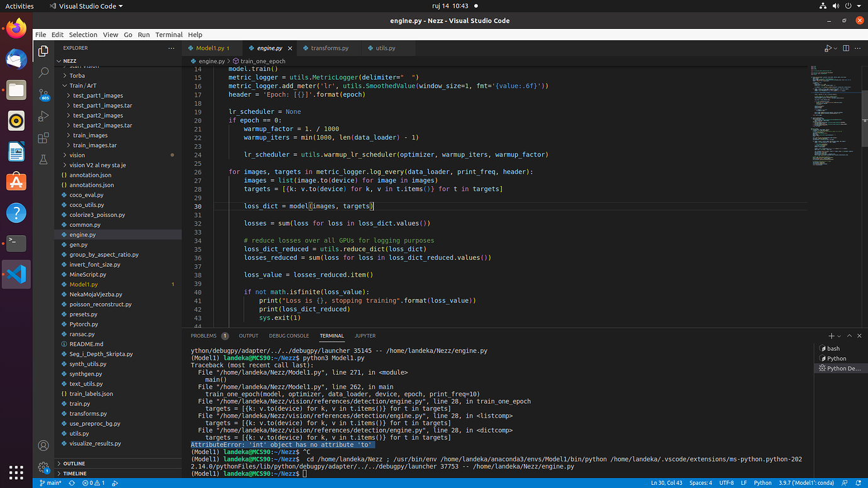Open the Search view in activity bar

[43, 73]
